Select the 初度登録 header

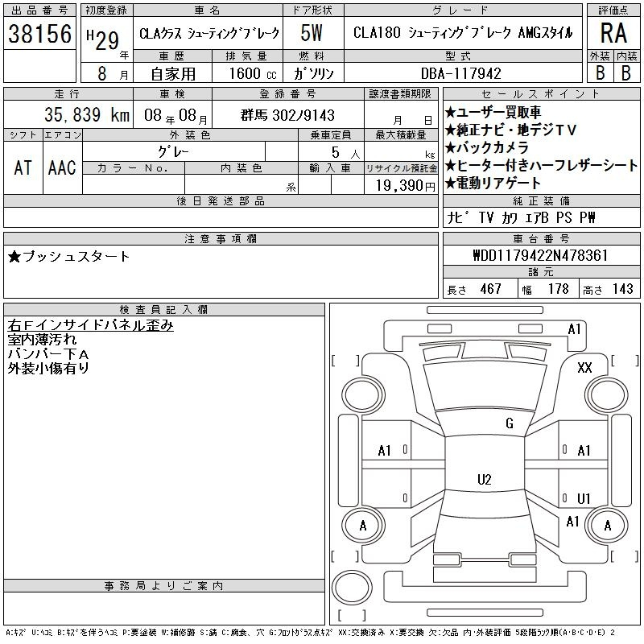pos(106,10)
